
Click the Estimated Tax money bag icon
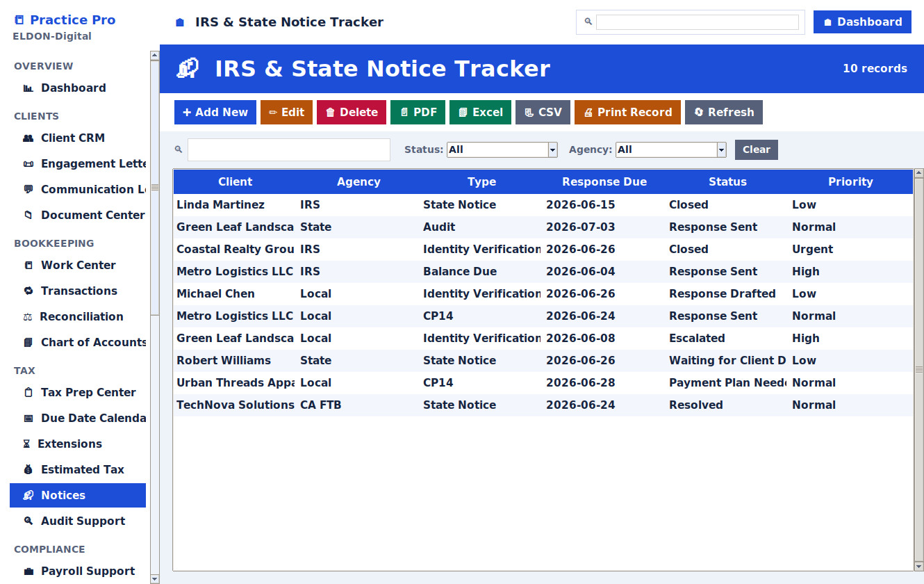coord(28,470)
